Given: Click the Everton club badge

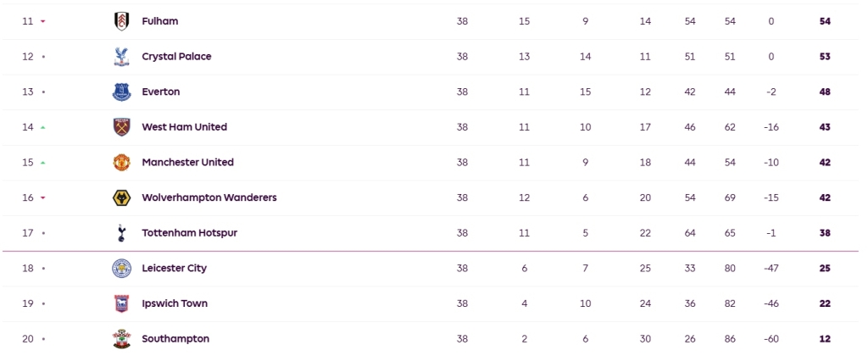Looking at the screenshot, I should click(122, 92).
